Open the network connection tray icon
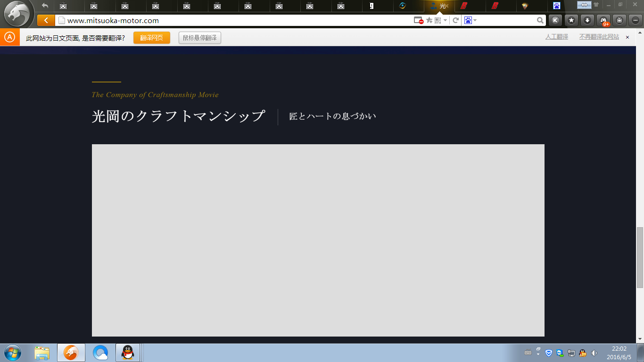 pyautogui.click(x=571, y=353)
